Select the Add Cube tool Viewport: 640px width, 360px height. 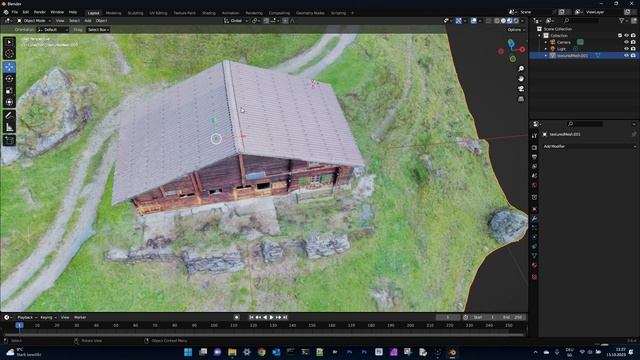(9, 140)
